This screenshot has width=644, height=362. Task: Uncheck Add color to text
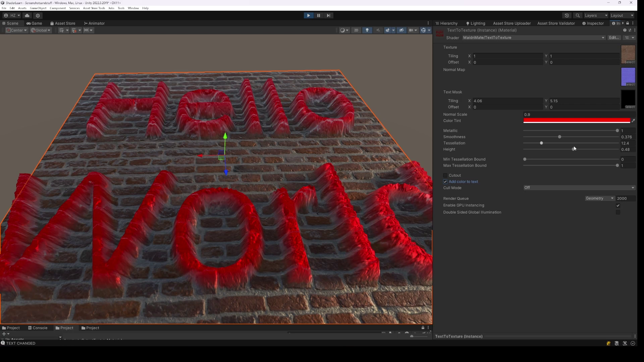coord(445,182)
